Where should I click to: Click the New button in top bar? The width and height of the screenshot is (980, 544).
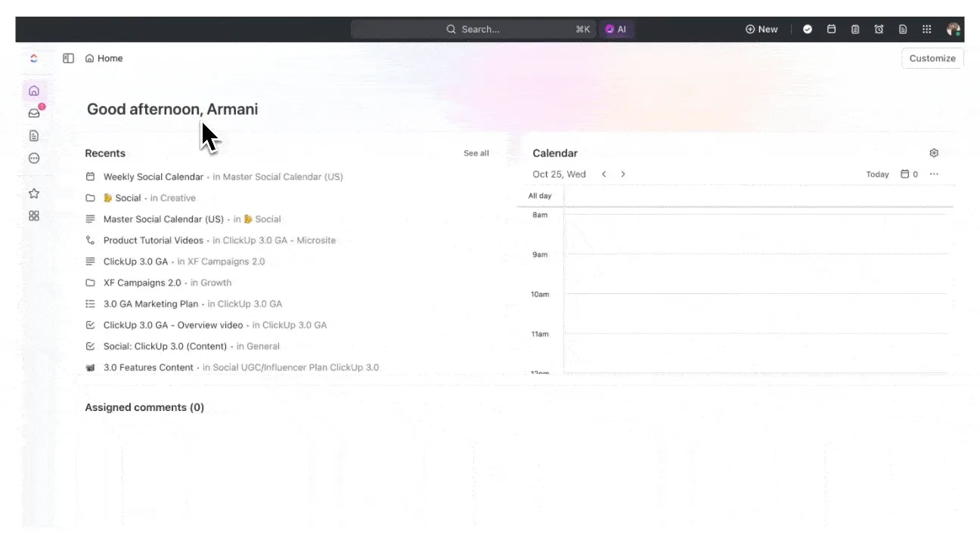761,29
